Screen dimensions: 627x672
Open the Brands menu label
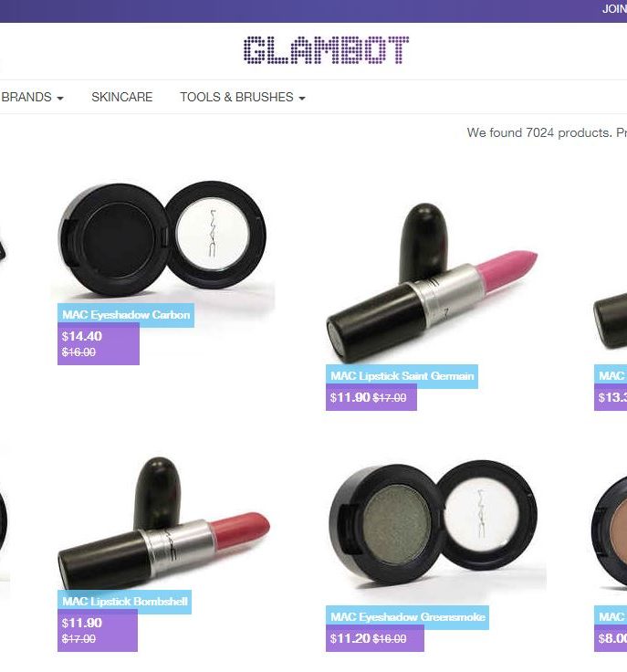[x=26, y=97]
